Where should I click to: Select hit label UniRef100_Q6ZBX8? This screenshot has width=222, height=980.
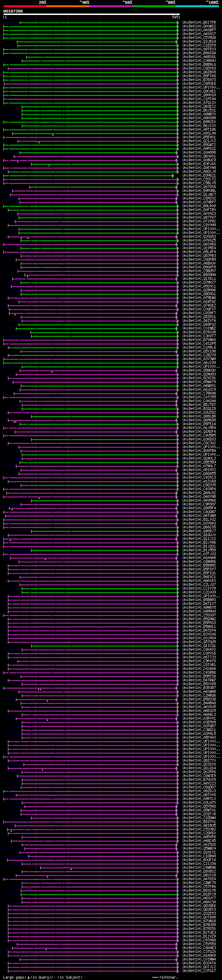(x=199, y=72)
